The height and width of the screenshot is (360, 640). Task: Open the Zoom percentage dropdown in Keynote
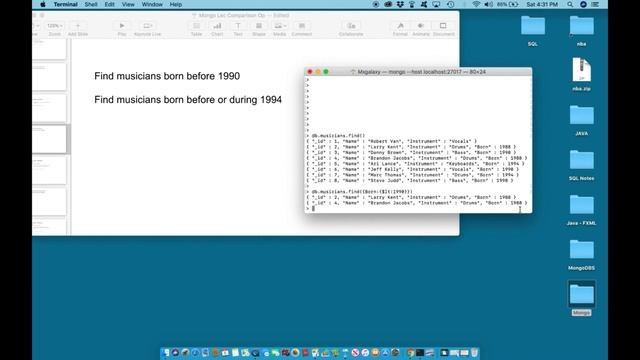pyautogui.click(x=55, y=26)
